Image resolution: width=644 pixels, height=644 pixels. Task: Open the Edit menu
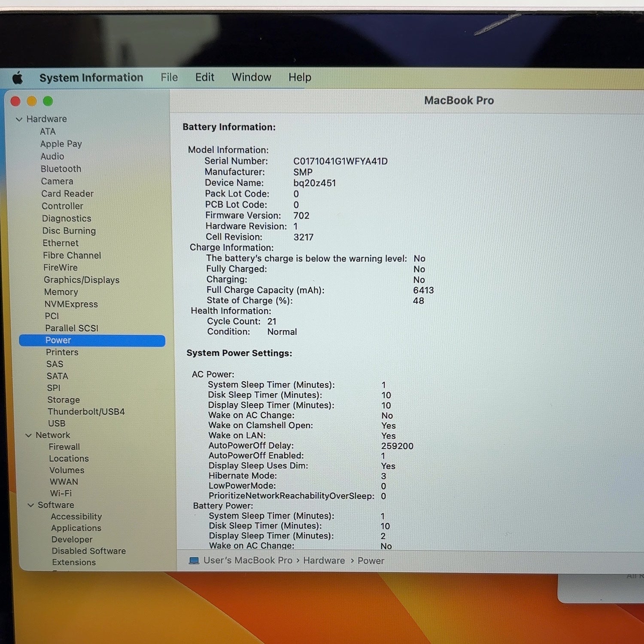coord(205,77)
